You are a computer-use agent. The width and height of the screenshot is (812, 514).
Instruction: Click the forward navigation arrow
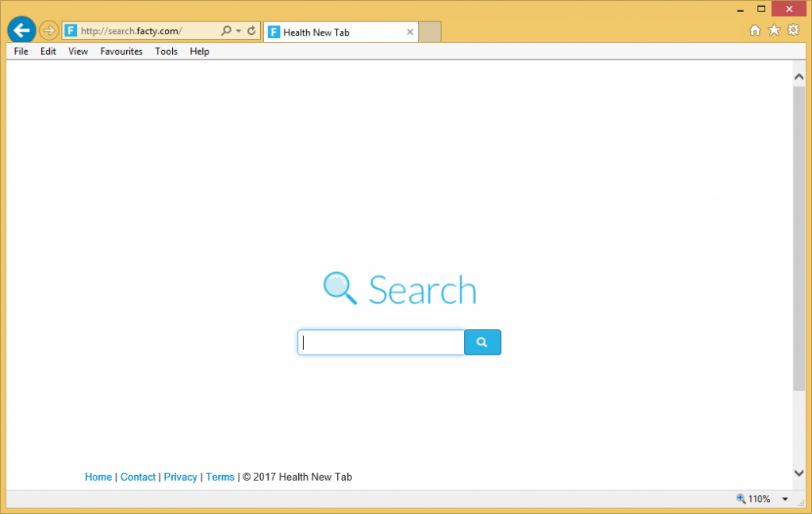coord(48,31)
